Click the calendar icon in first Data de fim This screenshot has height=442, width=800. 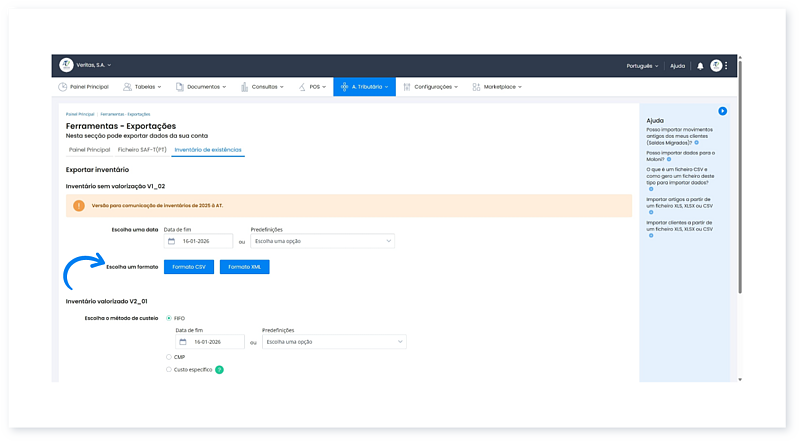(172, 241)
